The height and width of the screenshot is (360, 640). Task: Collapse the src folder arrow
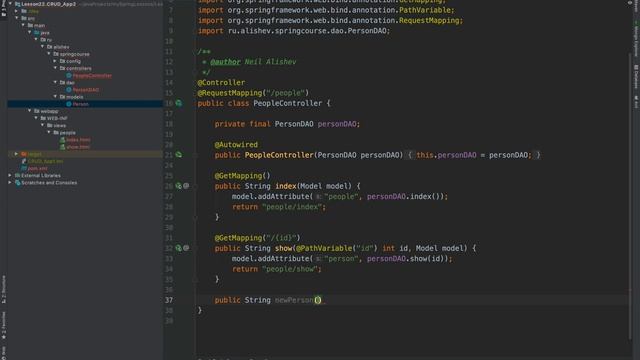click(x=17, y=18)
